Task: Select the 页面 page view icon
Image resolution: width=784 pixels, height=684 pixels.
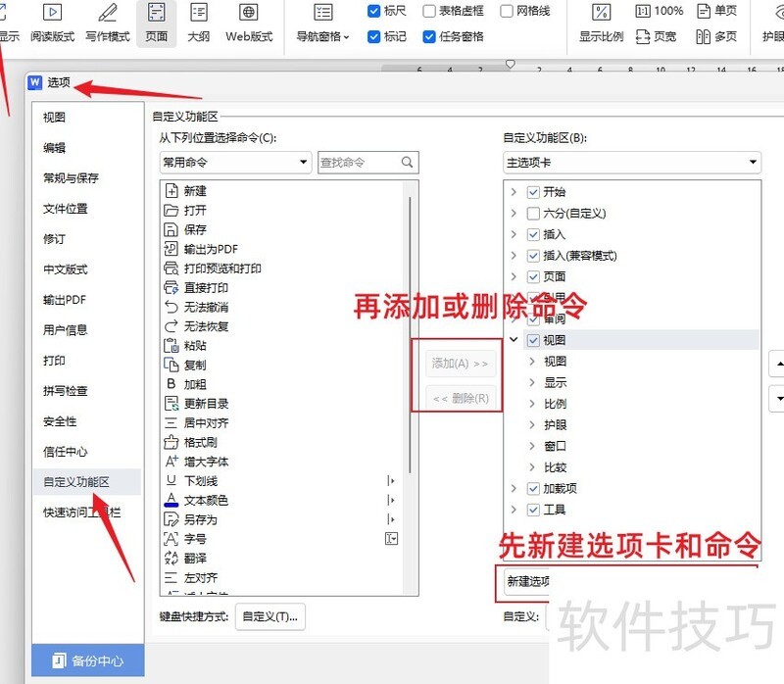Action: point(157,23)
